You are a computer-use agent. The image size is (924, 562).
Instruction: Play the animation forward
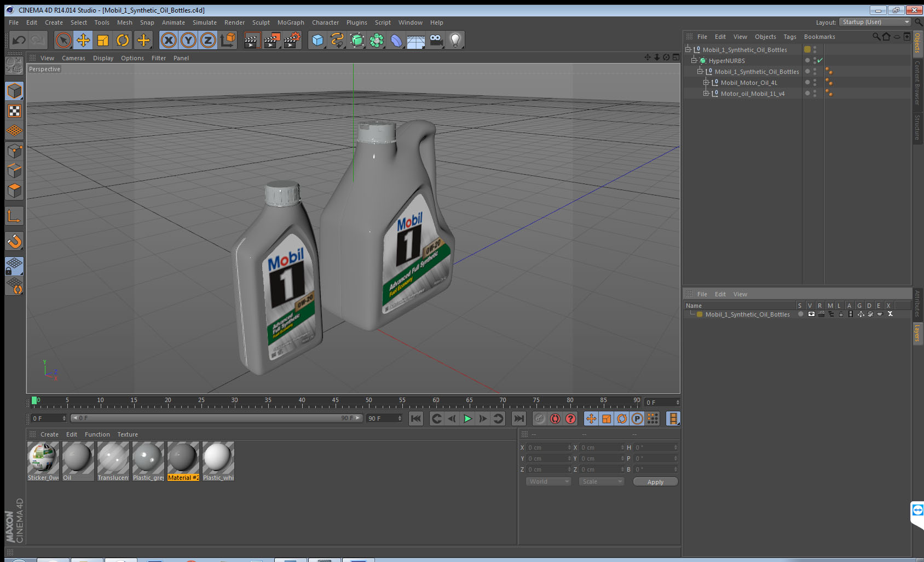(467, 418)
